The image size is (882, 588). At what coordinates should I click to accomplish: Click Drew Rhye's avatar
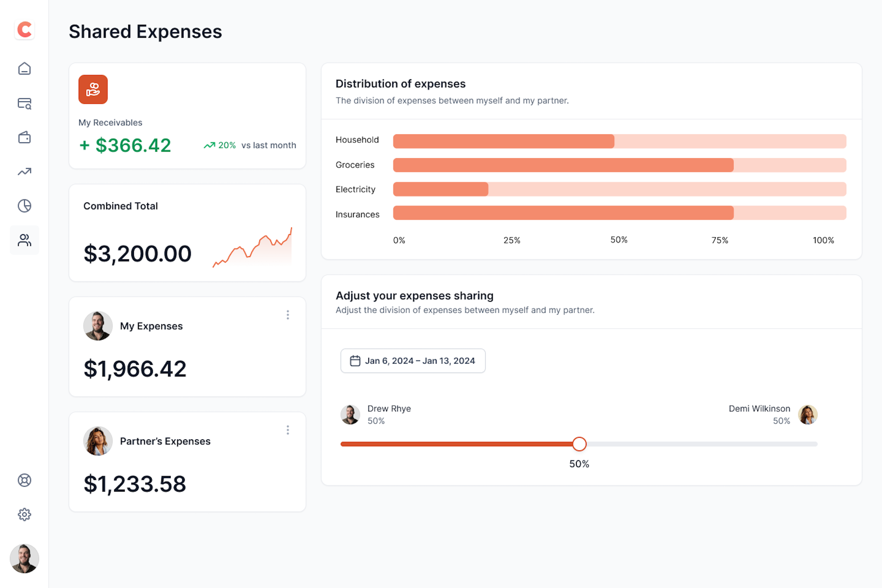[350, 415]
